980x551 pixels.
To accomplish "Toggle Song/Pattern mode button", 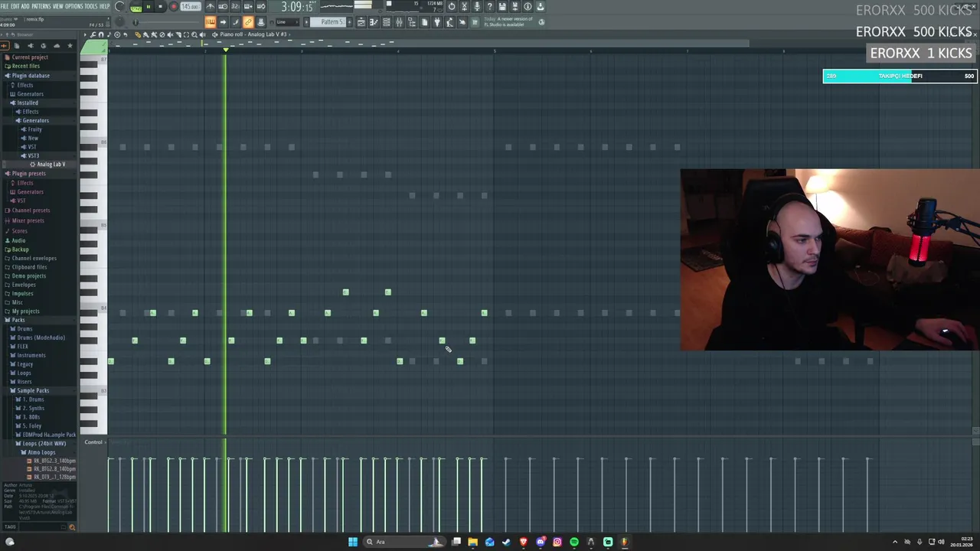I will coord(136,8).
